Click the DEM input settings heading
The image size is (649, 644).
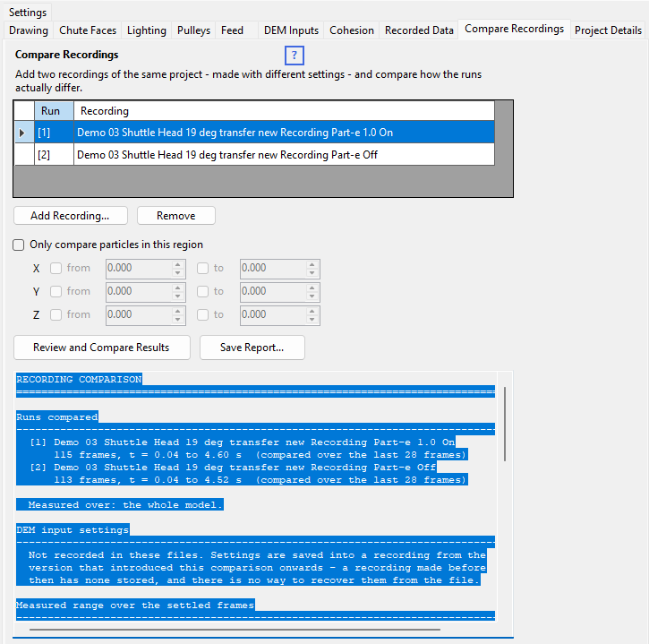pyautogui.click(x=73, y=529)
